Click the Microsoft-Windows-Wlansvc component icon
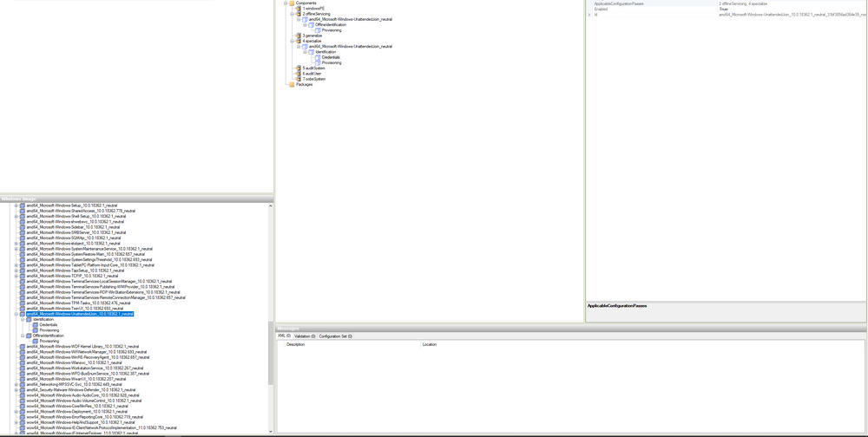Image resolution: width=868 pixels, height=437 pixels. (23, 363)
